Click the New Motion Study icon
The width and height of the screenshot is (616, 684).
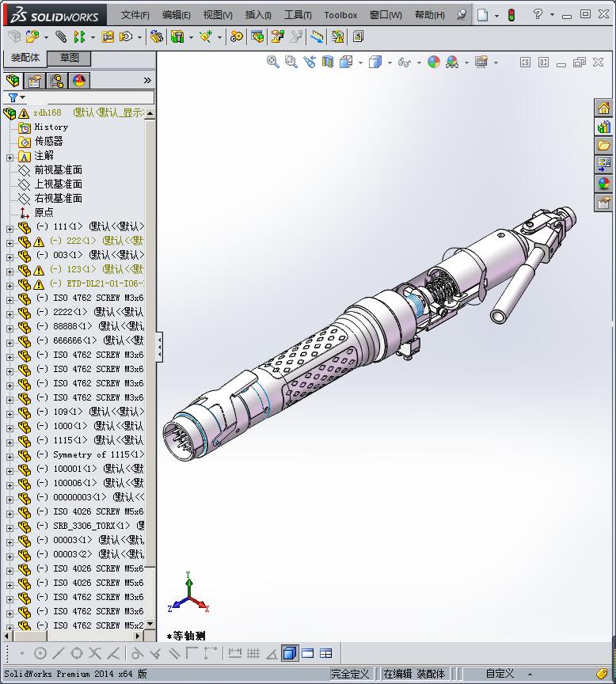tap(237, 36)
